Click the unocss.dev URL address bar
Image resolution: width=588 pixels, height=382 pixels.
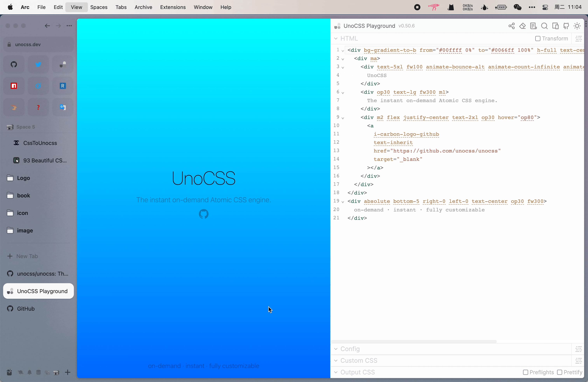point(38,45)
